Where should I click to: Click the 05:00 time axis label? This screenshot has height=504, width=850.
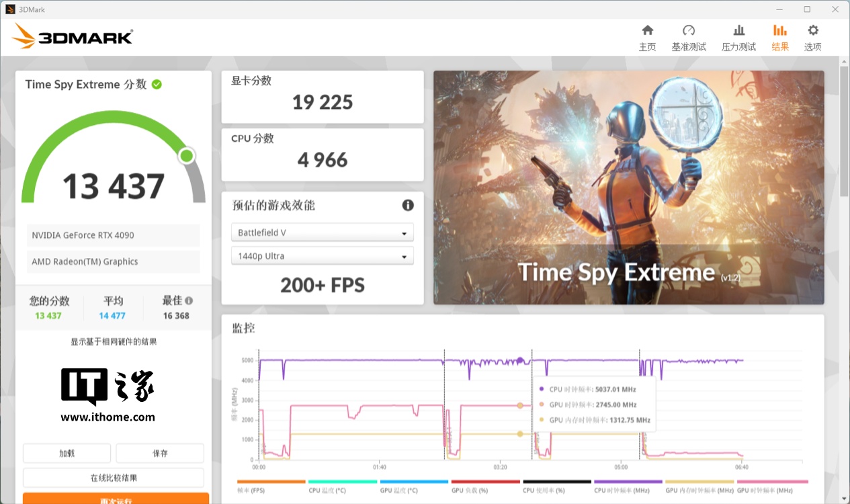click(621, 467)
